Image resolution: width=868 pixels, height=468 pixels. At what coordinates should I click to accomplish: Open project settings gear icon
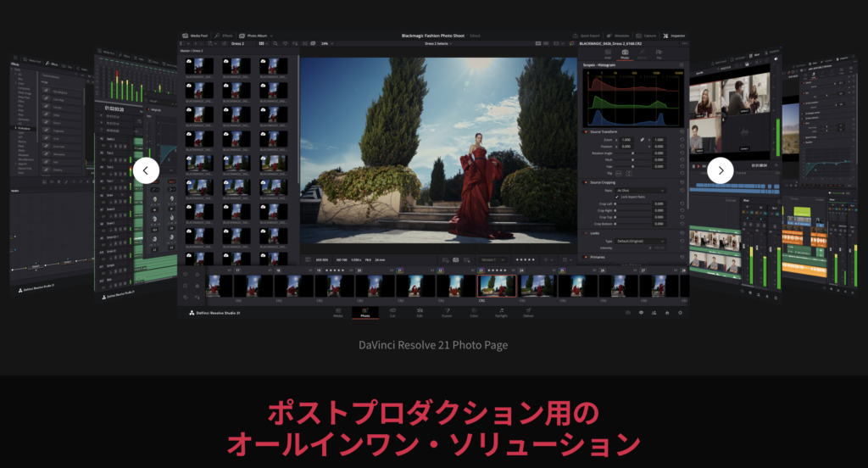(x=681, y=313)
